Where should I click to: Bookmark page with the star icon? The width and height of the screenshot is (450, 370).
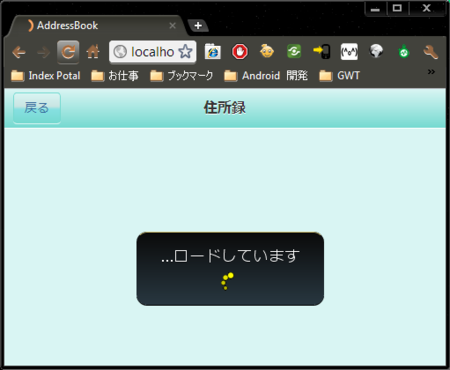[x=185, y=52]
